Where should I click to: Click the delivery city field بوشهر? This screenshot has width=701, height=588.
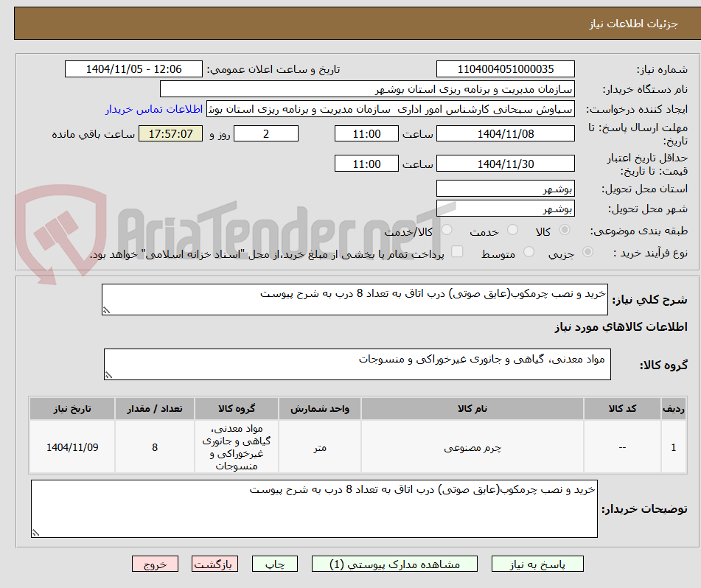point(506,209)
